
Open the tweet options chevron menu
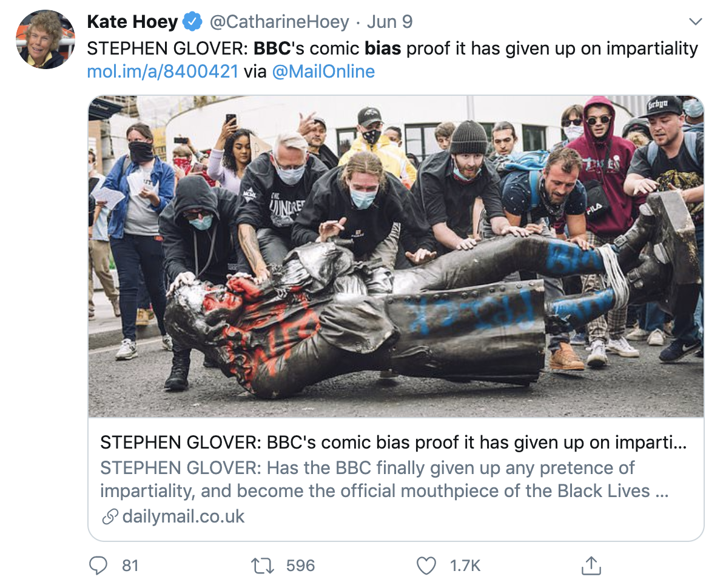696,22
